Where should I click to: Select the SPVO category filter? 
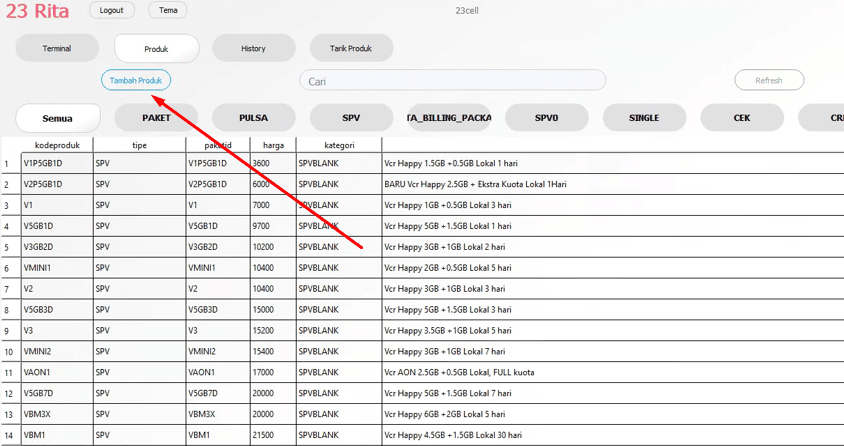point(546,118)
